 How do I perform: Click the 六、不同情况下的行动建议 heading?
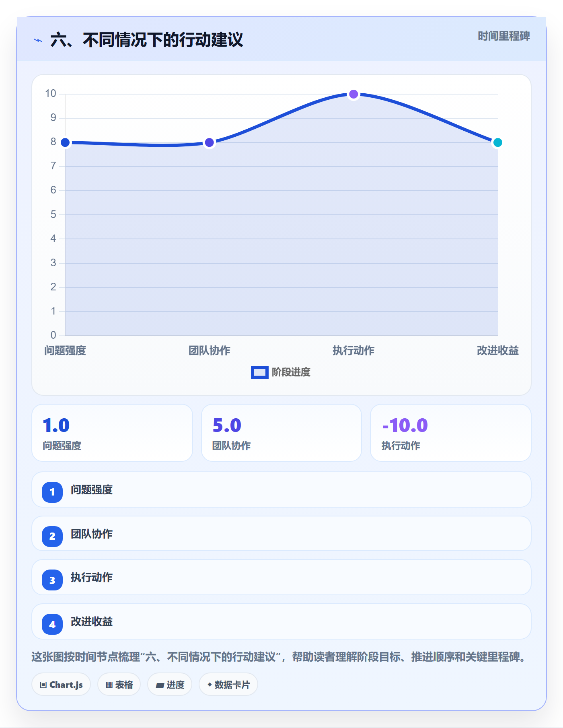[x=147, y=40]
